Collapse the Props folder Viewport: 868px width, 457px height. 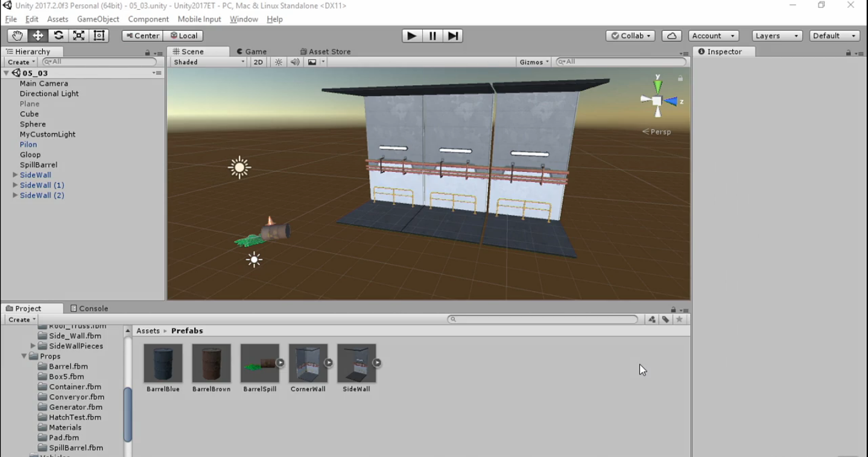click(24, 356)
